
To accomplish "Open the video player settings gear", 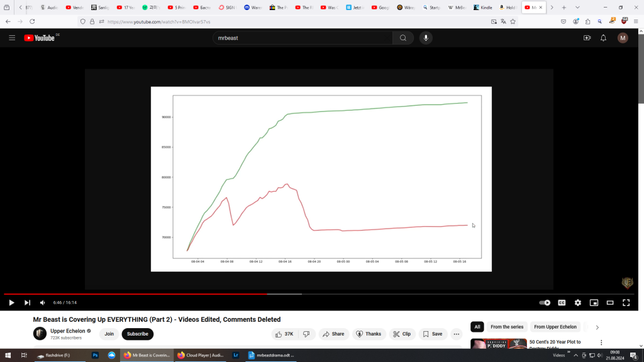I will pos(578,303).
